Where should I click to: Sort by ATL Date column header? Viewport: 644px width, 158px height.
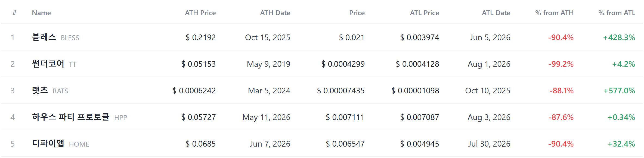[496, 13]
